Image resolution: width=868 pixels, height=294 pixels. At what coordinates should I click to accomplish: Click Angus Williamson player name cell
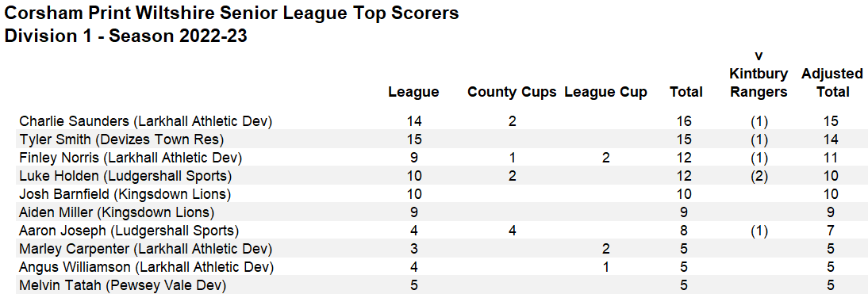146,268
